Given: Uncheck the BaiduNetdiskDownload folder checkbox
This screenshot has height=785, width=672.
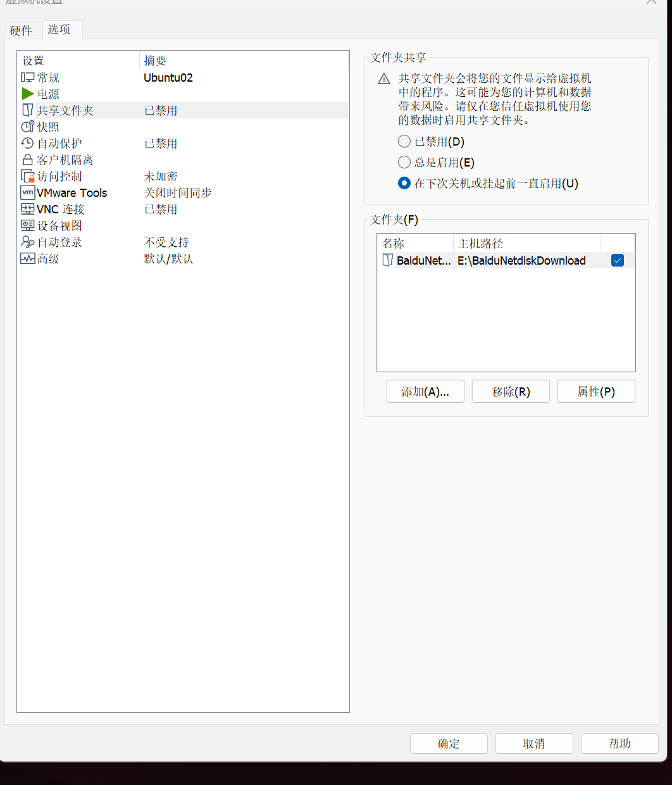Looking at the screenshot, I should pyautogui.click(x=618, y=260).
